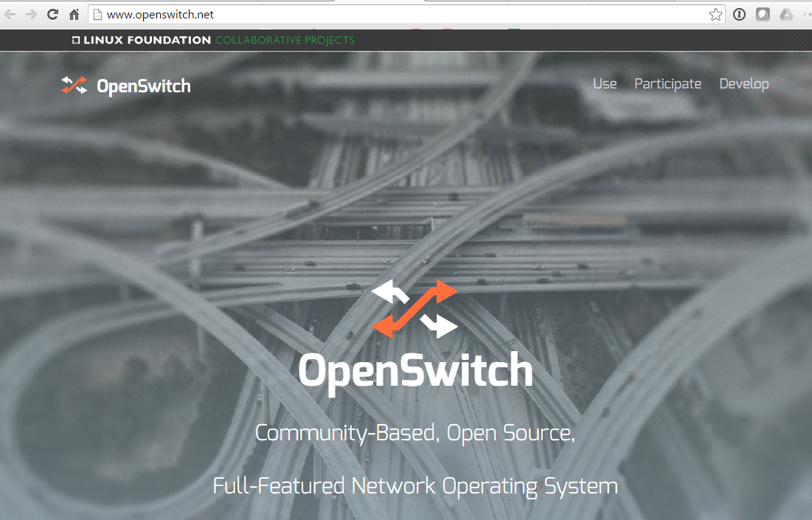The image size is (812, 520).
Task: Click the Pocket extension icon
Action: pyautogui.click(x=762, y=14)
